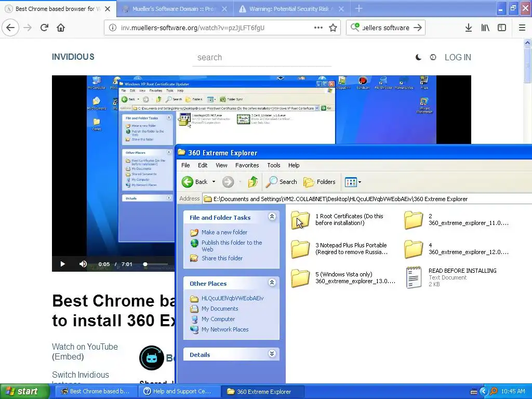Click the browser address bar URL
This screenshot has height=399, width=532.
point(192,28)
